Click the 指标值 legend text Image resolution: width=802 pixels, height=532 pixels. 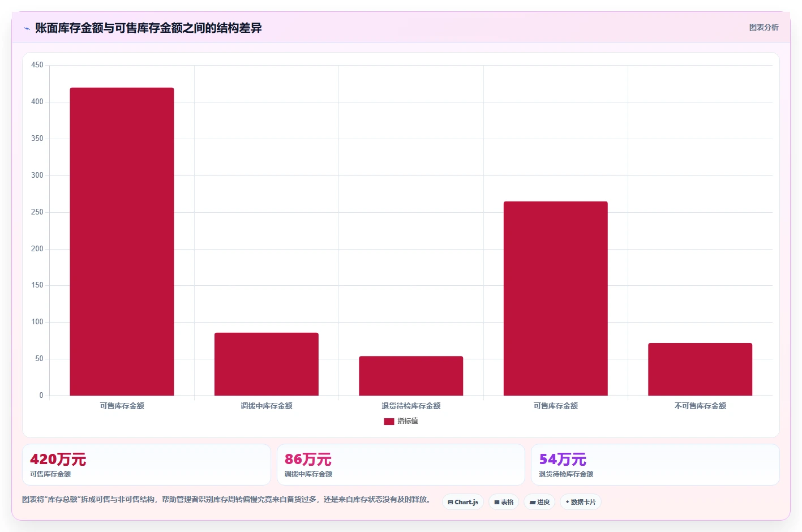click(408, 421)
